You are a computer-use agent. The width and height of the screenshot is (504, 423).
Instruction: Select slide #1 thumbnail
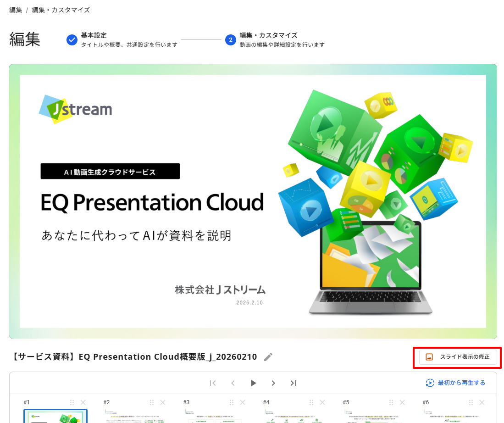[x=55, y=416]
